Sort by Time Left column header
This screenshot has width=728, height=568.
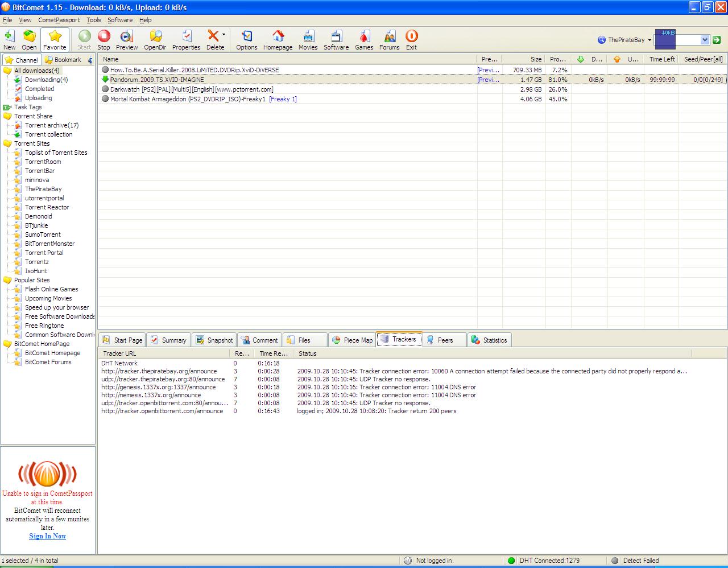(x=662, y=59)
